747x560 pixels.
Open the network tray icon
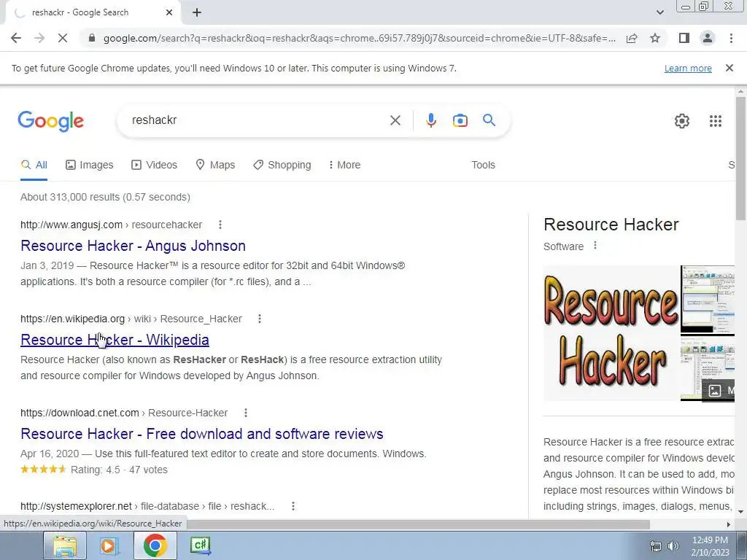656,546
